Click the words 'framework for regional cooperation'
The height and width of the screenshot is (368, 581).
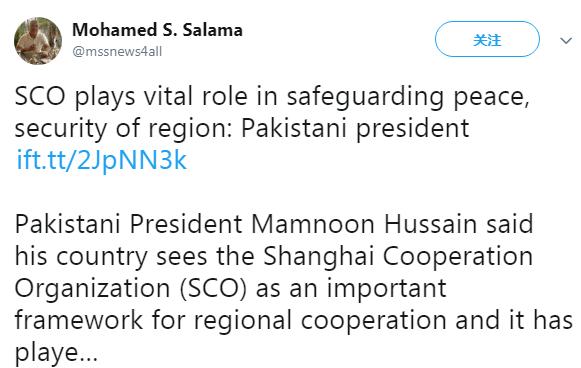click(230, 320)
